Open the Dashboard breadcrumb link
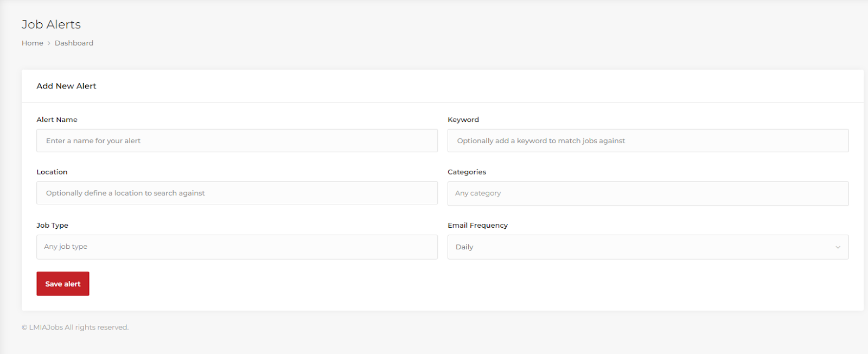The image size is (868, 354). pyautogui.click(x=74, y=43)
